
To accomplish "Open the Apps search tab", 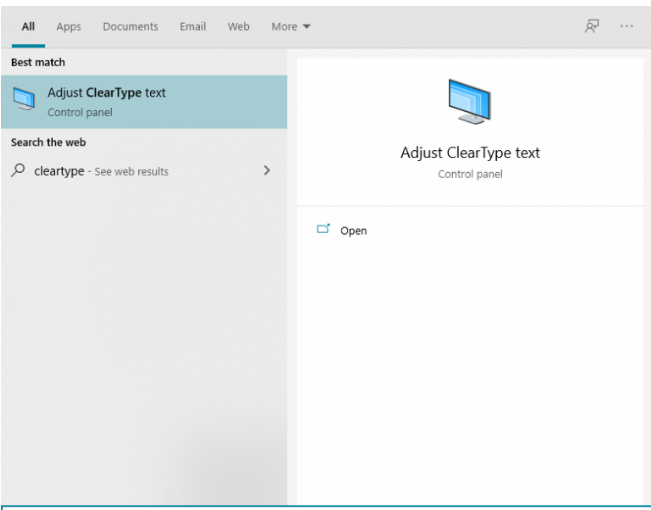I will (69, 27).
